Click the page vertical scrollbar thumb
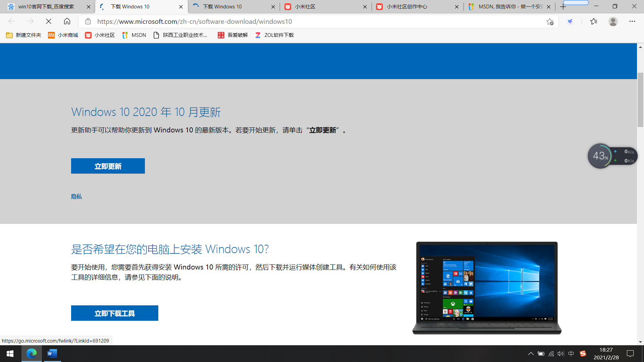Viewport: 644px width, 362px height. coord(640,100)
